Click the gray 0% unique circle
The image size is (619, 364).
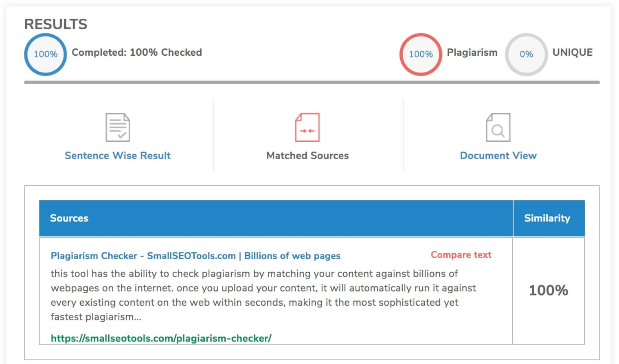526,54
